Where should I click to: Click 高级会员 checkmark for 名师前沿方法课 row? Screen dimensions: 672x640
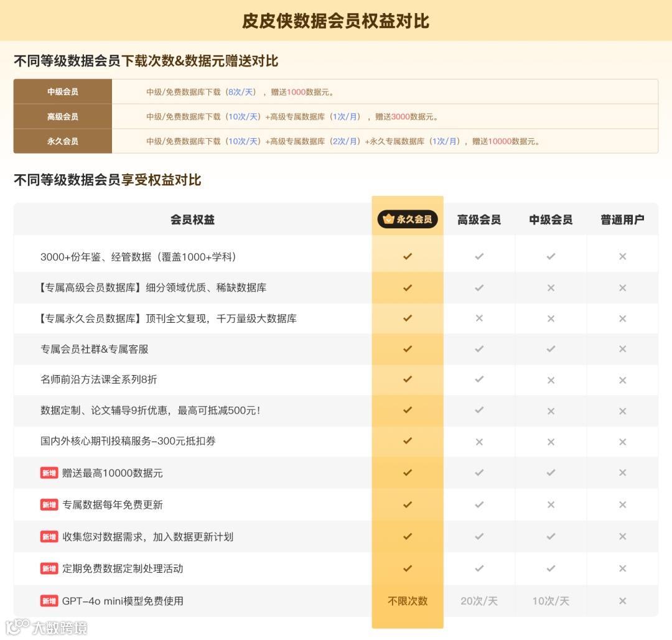[x=479, y=379]
